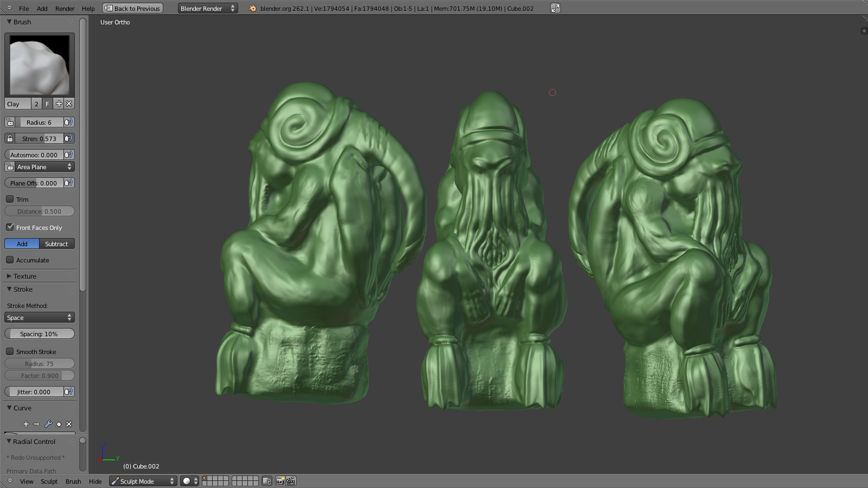Click the OpenGL render image camera icon

pos(280,481)
